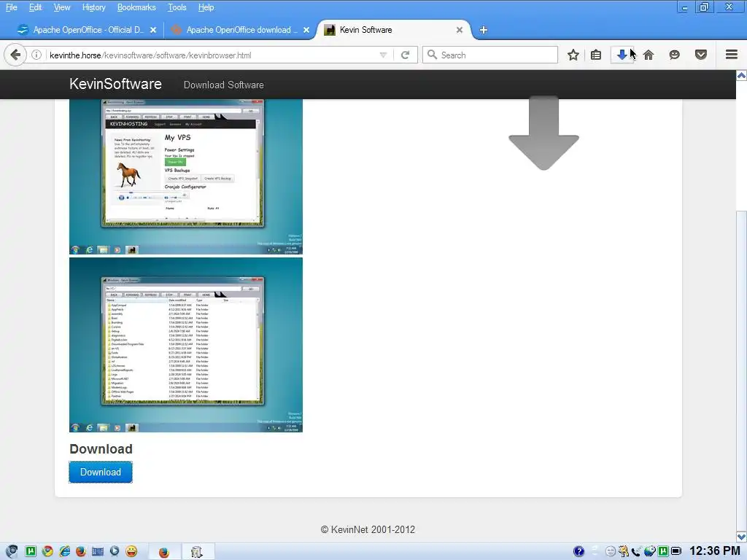Go back with the browser back arrow

15,55
